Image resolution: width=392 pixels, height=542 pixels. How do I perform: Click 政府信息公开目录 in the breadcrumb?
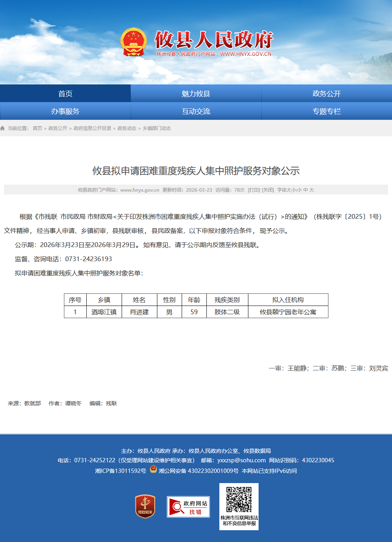pyautogui.click(x=92, y=128)
